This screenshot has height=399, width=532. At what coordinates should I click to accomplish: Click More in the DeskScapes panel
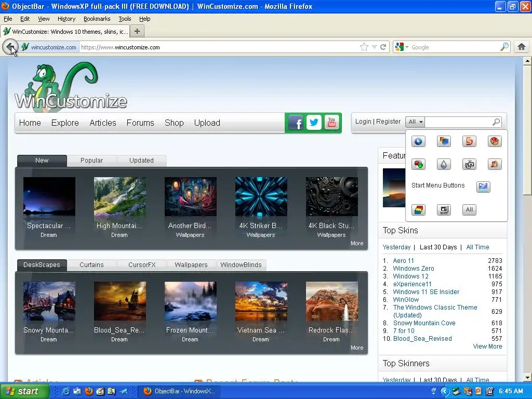point(356,348)
